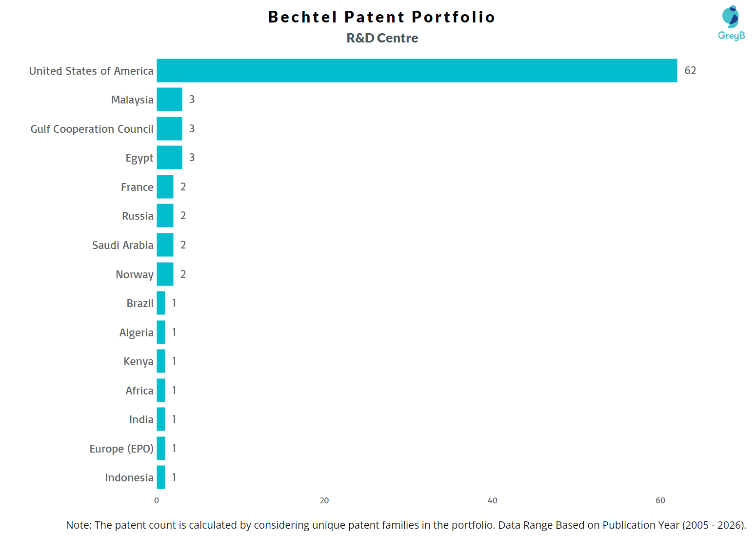Click the Norway bar
Viewport: 756px width, 537px height.
[x=165, y=274]
